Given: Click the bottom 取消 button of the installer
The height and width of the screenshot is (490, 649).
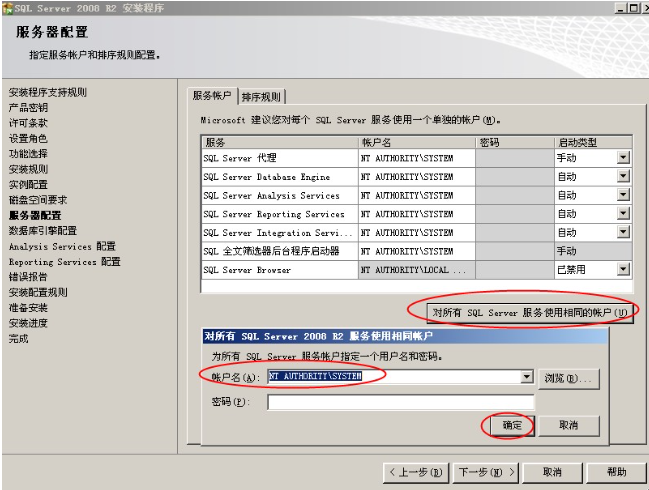Looking at the screenshot, I should pyautogui.click(x=553, y=472).
